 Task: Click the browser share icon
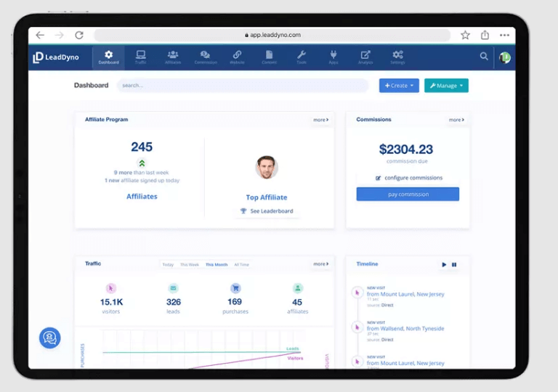point(485,35)
